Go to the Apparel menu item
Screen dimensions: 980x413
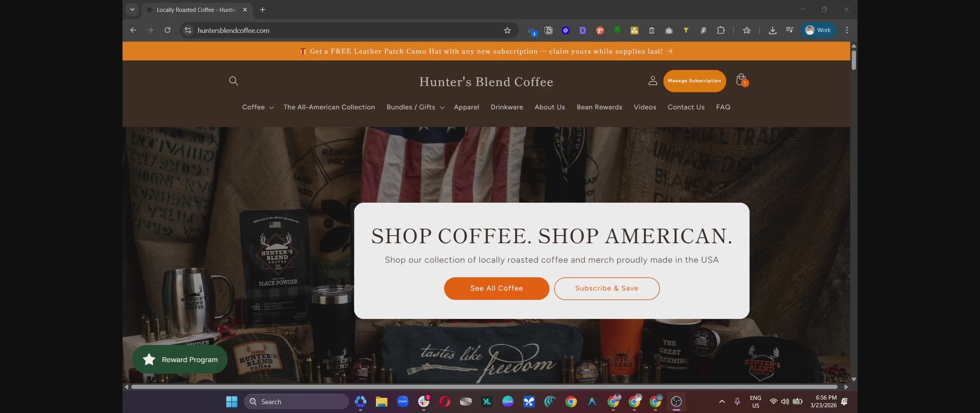[x=466, y=107]
